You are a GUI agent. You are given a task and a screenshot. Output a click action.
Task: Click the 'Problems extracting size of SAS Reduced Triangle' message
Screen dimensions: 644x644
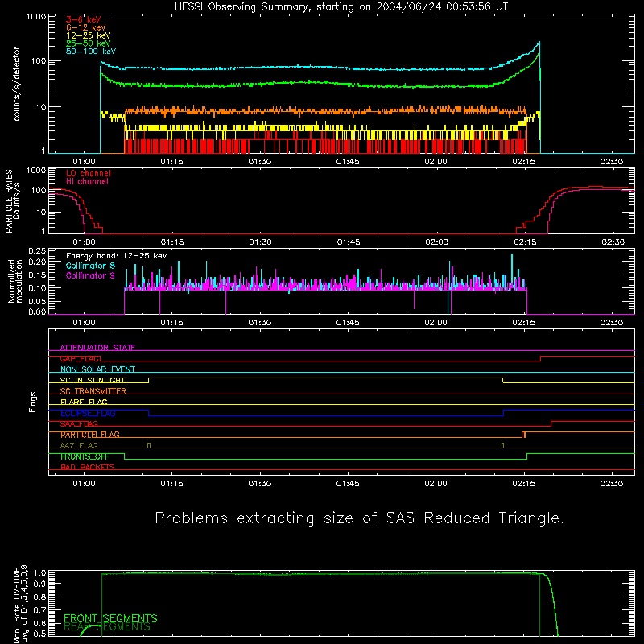click(359, 518)
